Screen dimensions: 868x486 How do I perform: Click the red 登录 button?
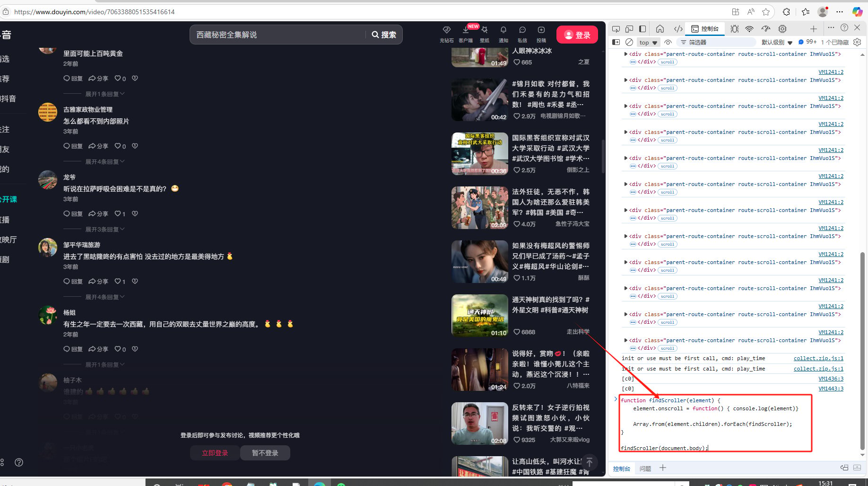tap(577, 35)
